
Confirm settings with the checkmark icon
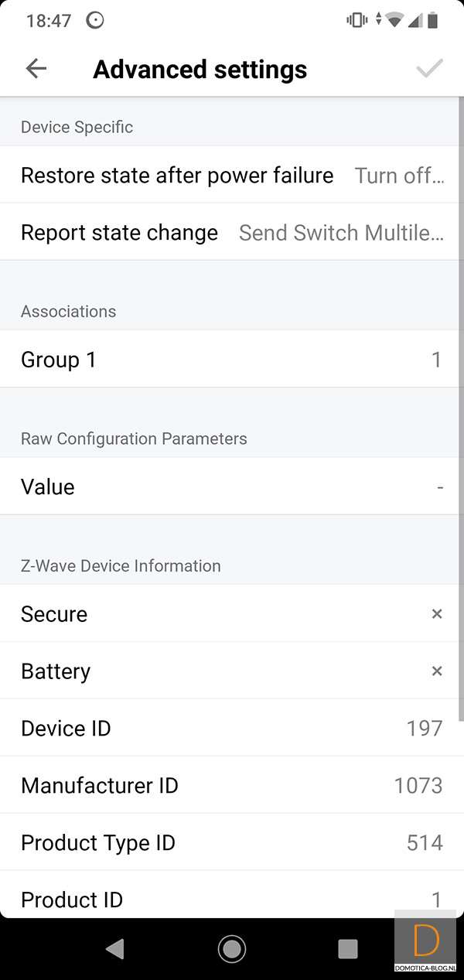(x=429, y=69)
